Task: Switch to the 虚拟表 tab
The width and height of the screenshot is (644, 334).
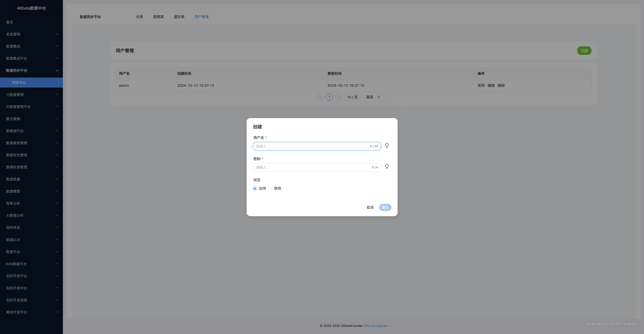Action: click(179, 17)
